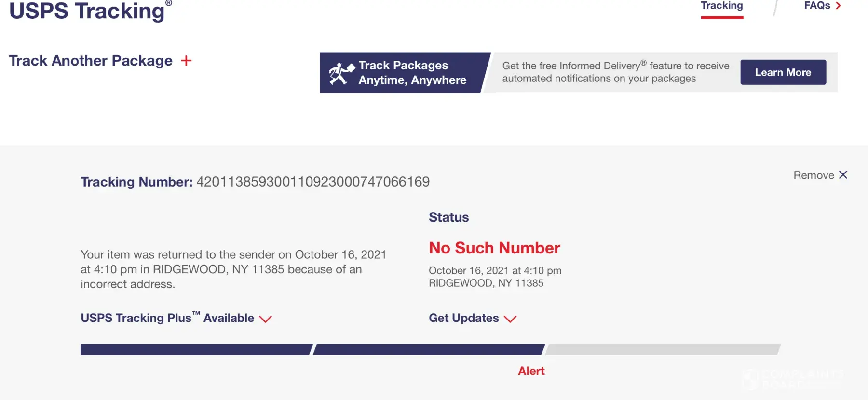The width and height of the screenshot is (868, 400).
Task: Switch to the Tracking tab
Action: 722,6
